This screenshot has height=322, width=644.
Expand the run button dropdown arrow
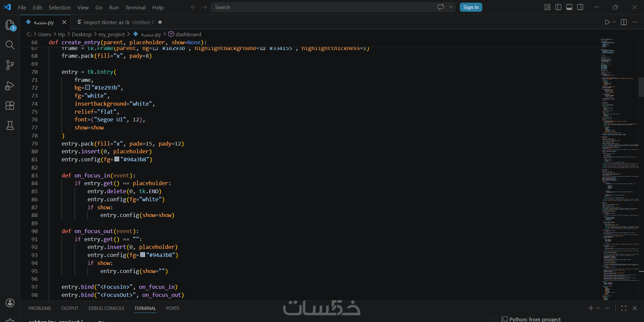click(614, 22)
